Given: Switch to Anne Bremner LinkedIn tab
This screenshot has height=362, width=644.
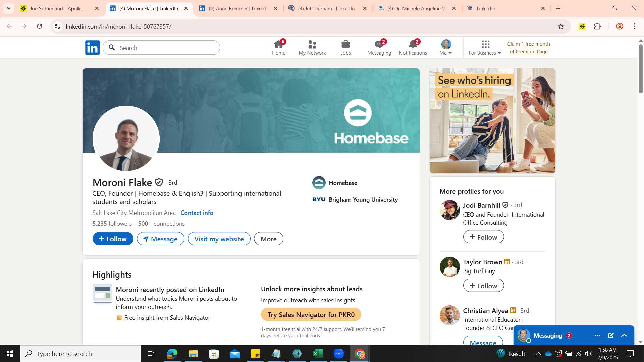Looking at the screenshot, I should [238, 8].
